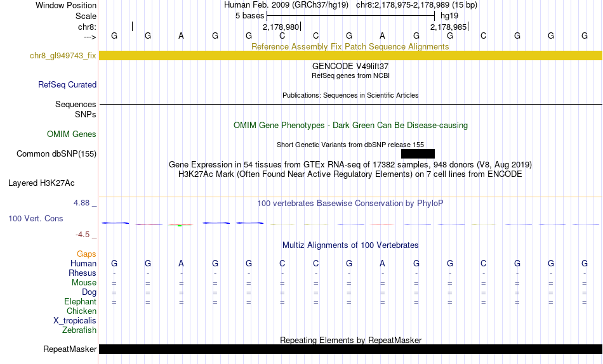Click the -4.5 conservation minimum value
The height and width of the screenshot is (364, 603).
tap(83, 235)
